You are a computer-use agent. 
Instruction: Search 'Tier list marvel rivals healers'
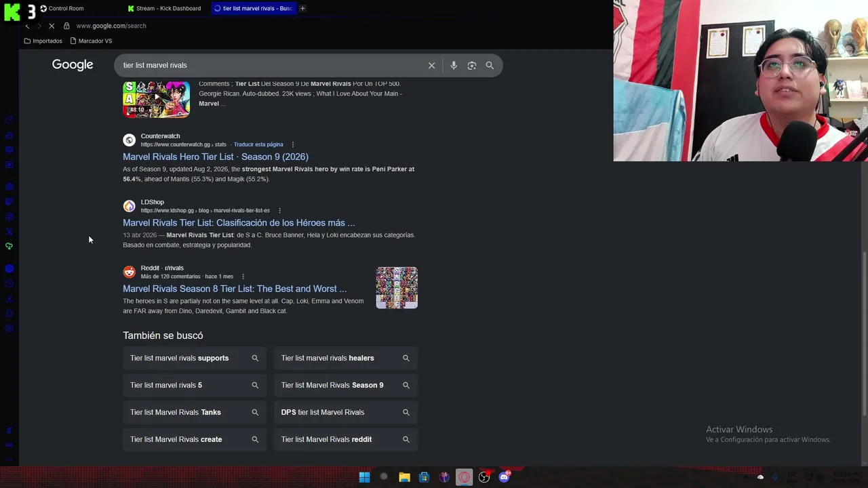pyautogui.click(x=346, y=358)
